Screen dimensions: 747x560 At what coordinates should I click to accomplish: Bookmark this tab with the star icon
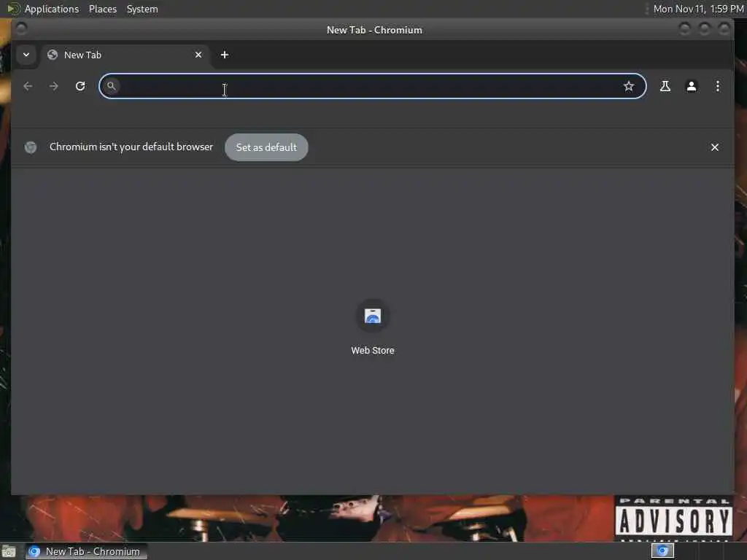tap(629, 86)
